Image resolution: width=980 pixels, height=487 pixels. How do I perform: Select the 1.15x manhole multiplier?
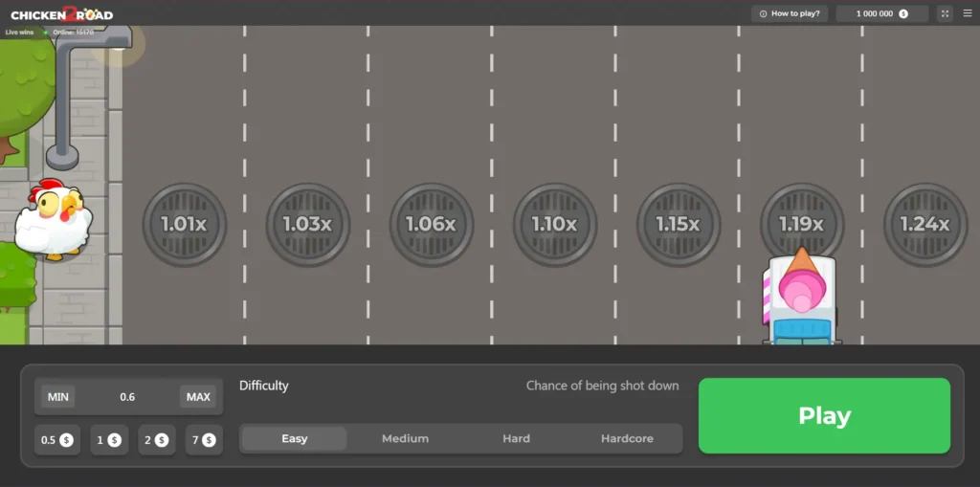[678, 225]
